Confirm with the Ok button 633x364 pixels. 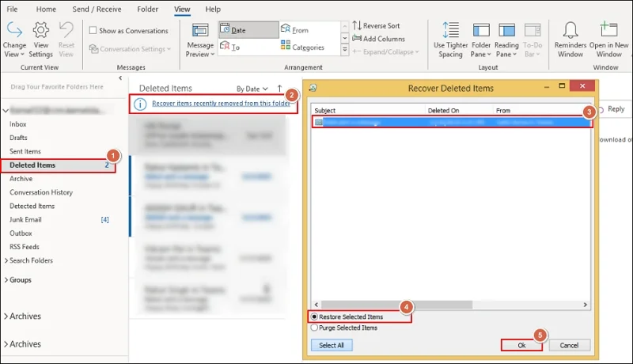coord(521,346)
